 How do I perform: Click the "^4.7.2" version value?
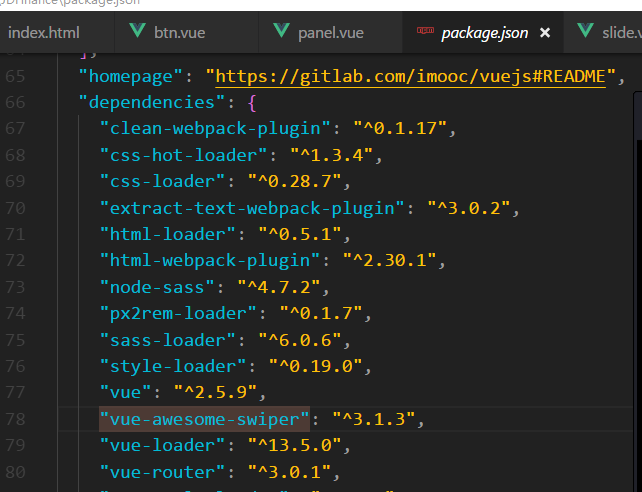pos(278,287)
